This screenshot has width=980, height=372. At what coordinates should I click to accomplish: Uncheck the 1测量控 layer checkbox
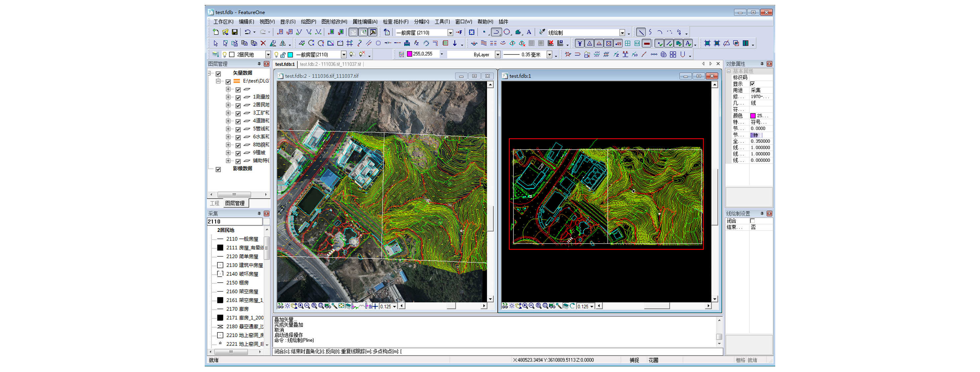click(238, 97)
